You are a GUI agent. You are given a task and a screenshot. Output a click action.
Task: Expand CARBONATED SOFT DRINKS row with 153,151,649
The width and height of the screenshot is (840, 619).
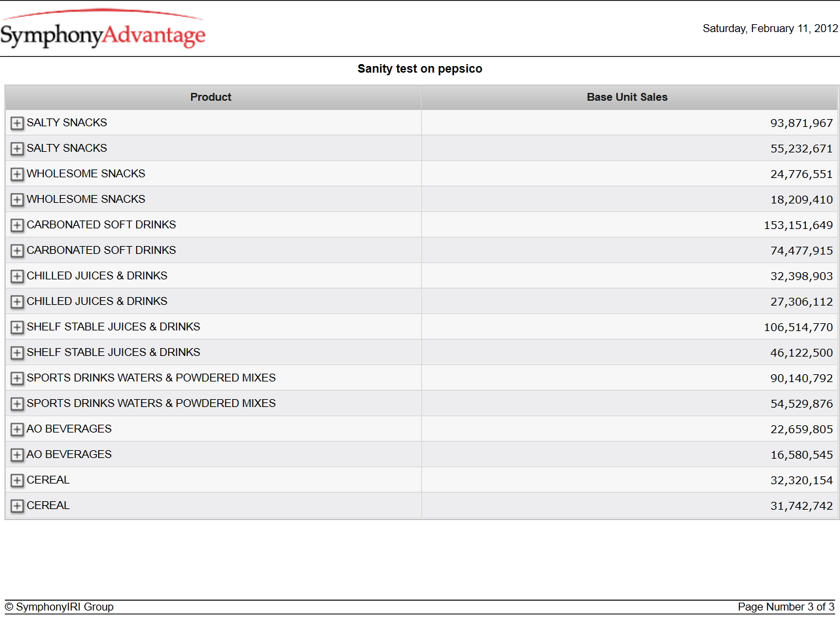(x=17, y=225)
